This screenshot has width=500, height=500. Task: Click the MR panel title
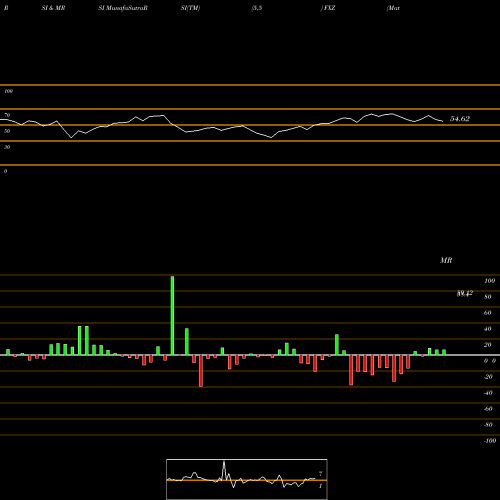446,260
